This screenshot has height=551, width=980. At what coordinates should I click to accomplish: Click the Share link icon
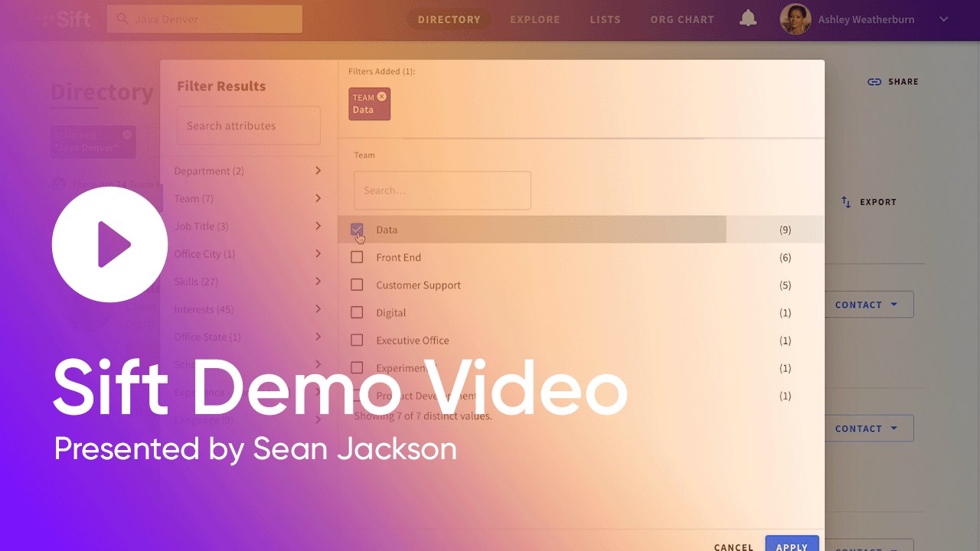click(x=874, y=82)
